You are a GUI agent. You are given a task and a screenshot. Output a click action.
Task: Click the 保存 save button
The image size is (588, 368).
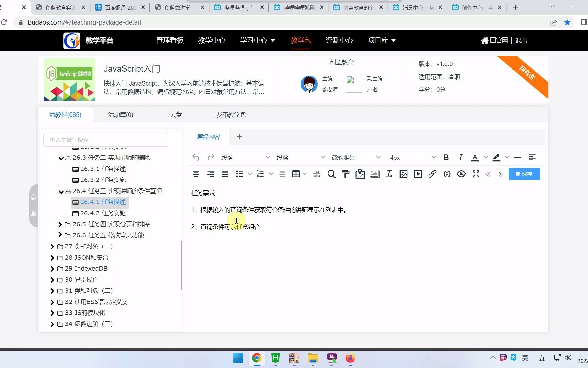(x=524, y=174)
